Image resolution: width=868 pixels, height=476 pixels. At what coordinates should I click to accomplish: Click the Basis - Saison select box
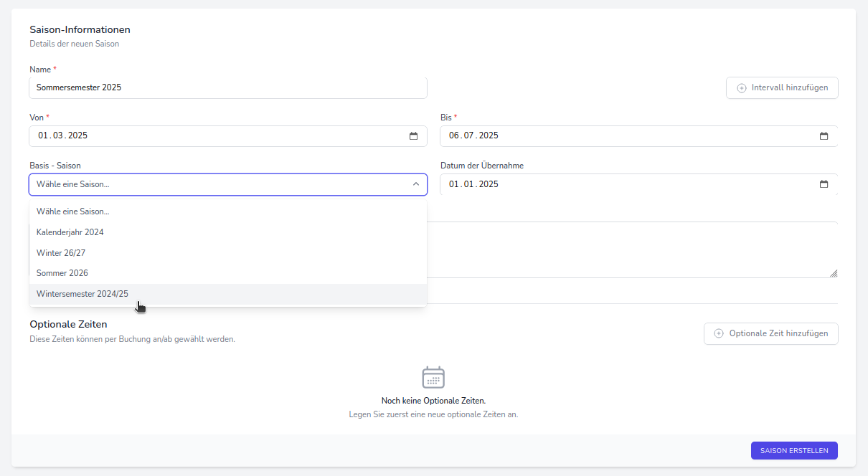tap(215, 184)
